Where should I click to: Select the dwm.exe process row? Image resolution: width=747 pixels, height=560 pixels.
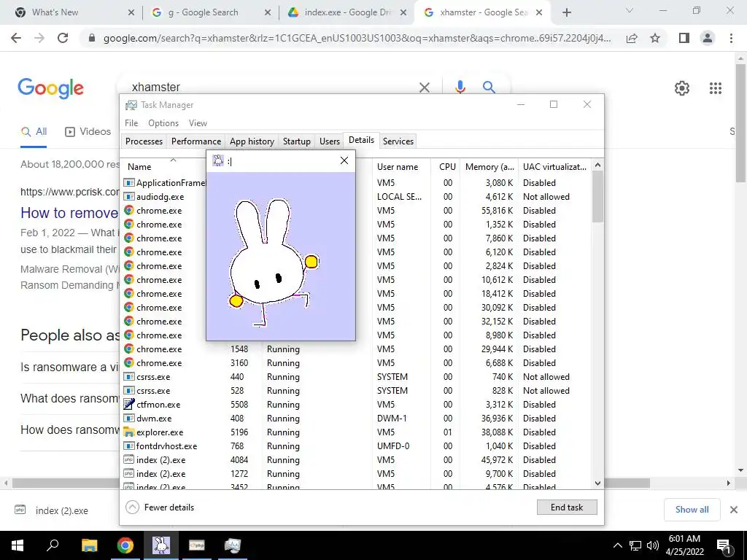pyautogui.click(x=356, y=419)
